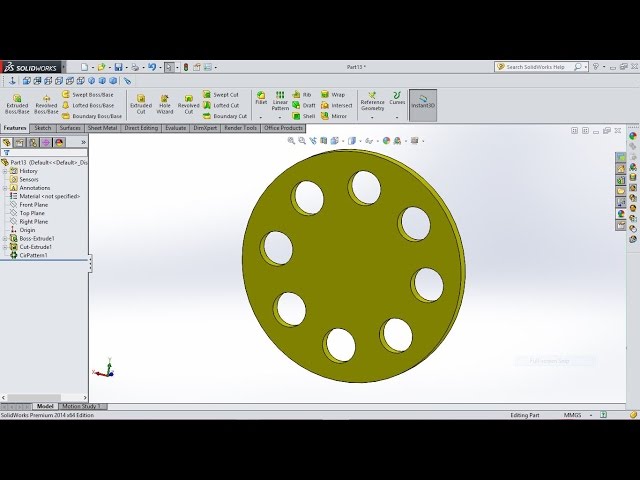This screenshot has width=640, height=480.
Task: Apply the Fillet tool
Action: tap(261, 98)
